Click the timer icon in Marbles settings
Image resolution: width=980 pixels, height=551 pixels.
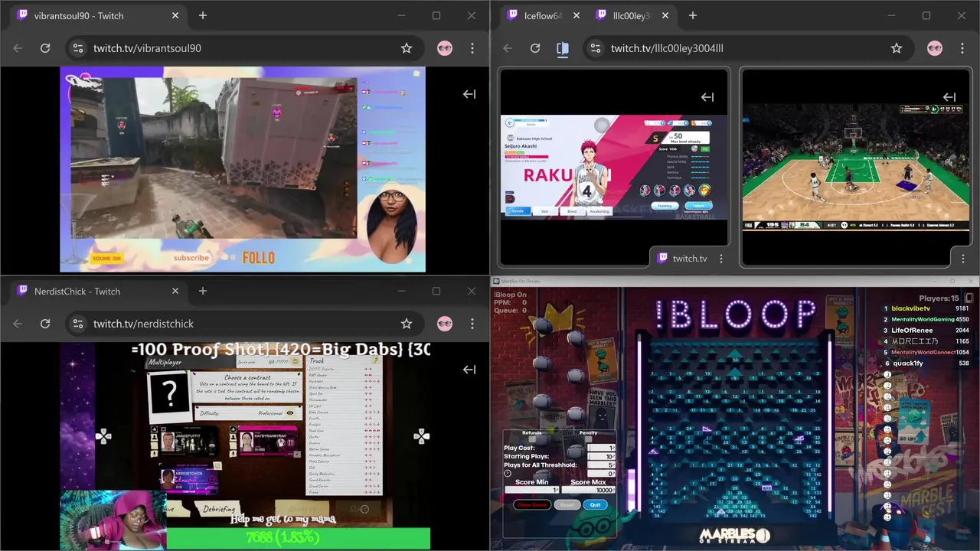(x=508, y=474)
